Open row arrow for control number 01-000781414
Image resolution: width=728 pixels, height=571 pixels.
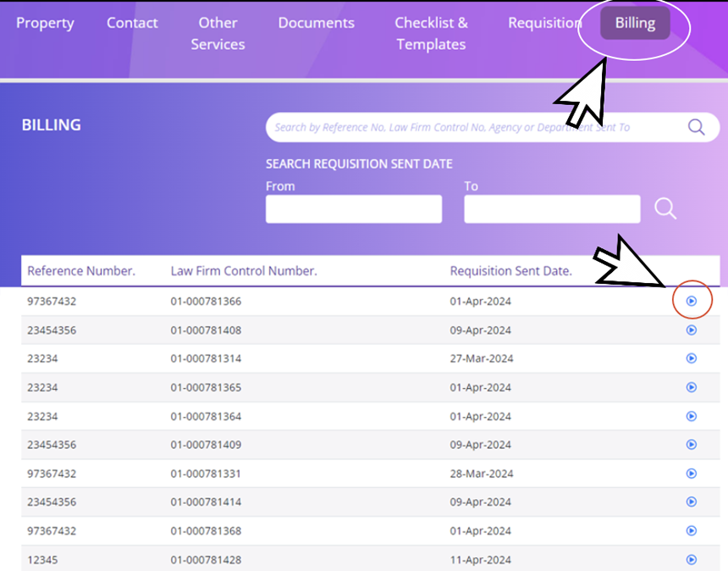click(691, 502)
